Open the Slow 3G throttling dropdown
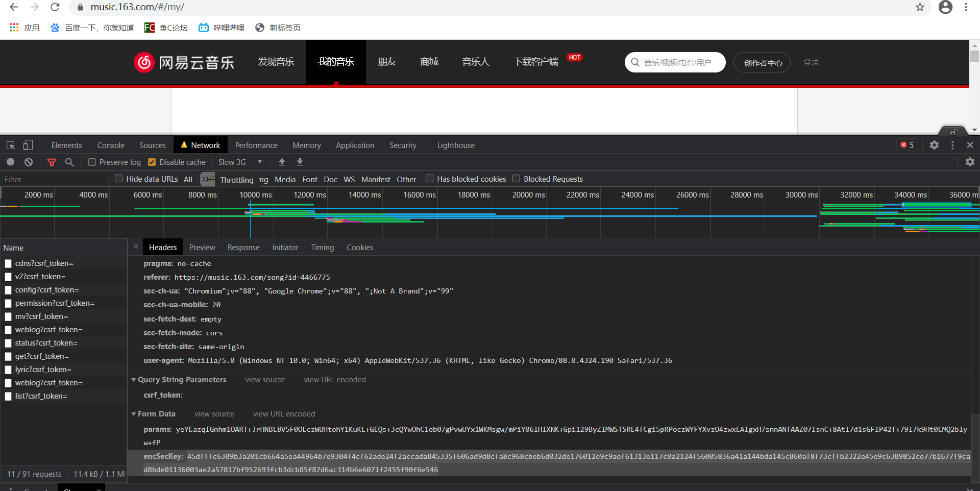Screen dimensions: 980x491 tap(240, 162)
